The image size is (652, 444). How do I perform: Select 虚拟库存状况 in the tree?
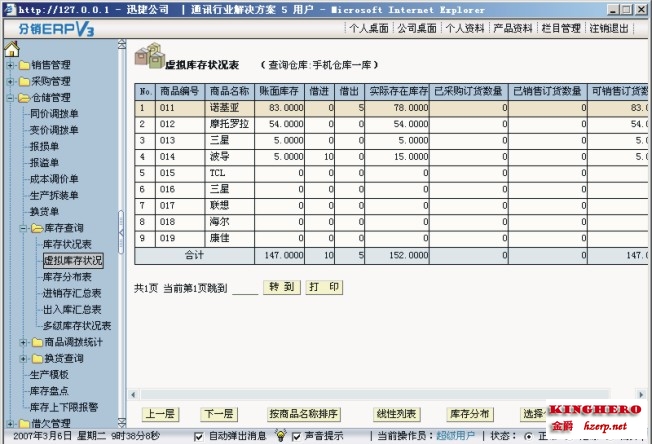[x=73, y=261]
